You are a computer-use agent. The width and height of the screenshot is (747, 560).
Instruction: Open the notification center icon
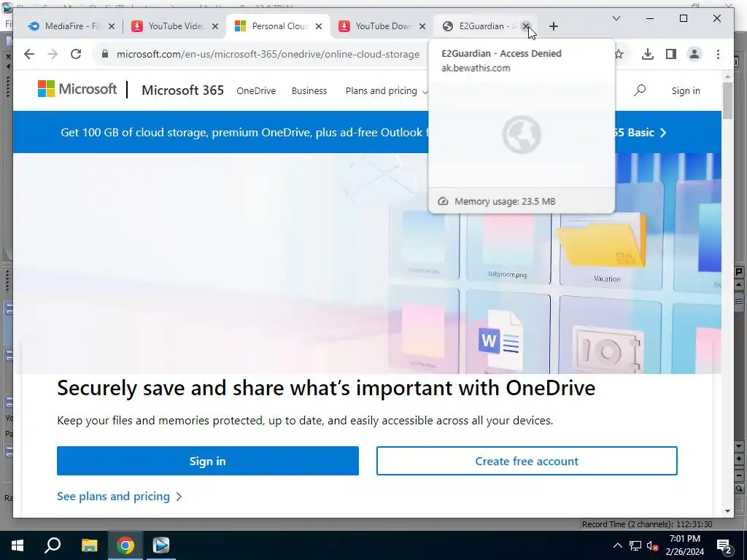point(724,545)
